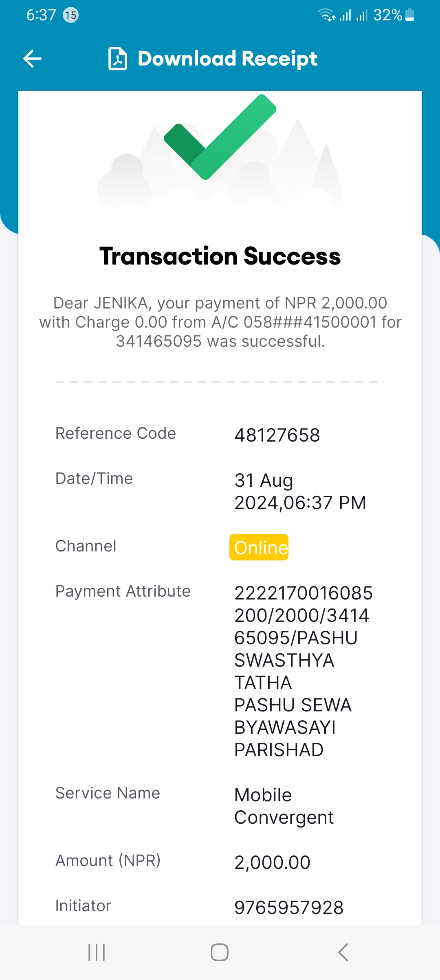Click the yellow Online channel badge
The height and width of the screenshot is (980, 440).
(x=259, y=547)
